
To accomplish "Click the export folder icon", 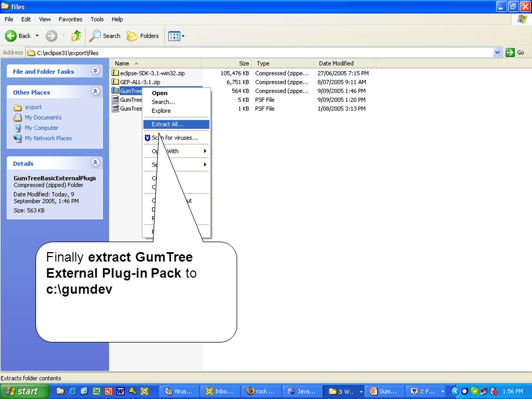I will tap(18, 108).
